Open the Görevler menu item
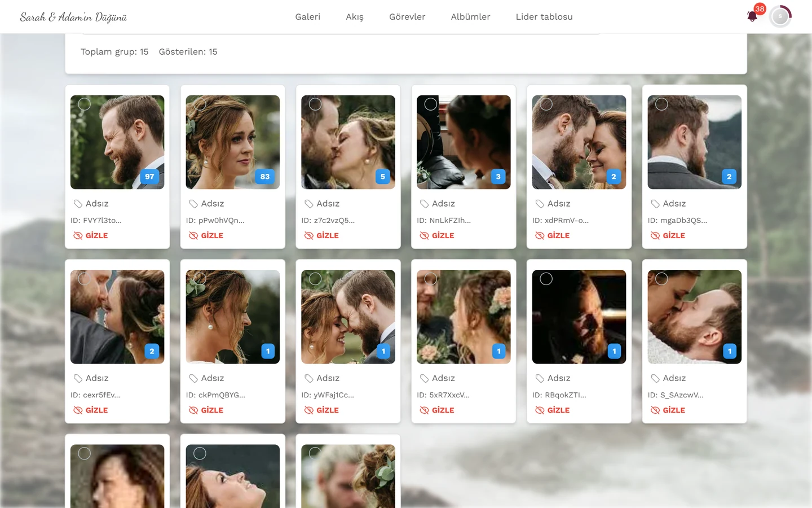Screen dimensions: 812x508 [x=407, y=17]
